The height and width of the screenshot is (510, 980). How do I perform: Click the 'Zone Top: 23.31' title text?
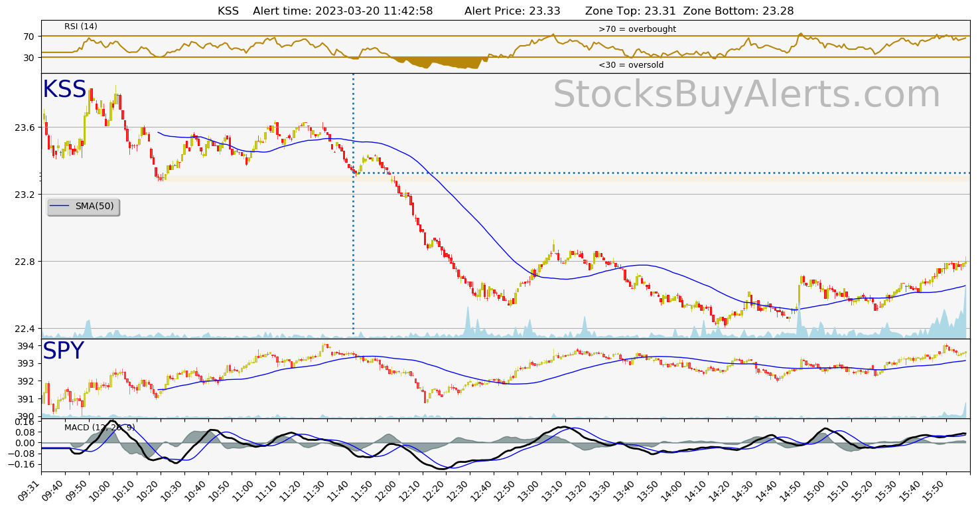[630, 11]
